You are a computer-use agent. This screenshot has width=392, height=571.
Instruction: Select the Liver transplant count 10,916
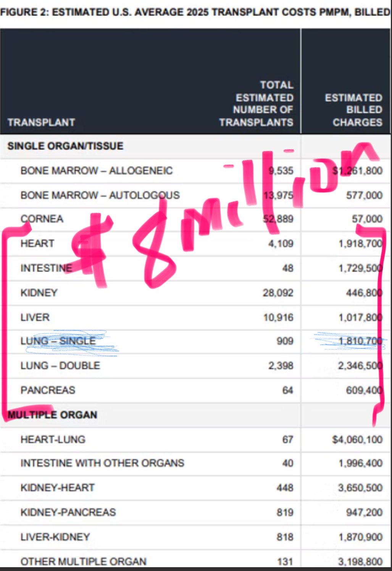click(x=278, y=317)
